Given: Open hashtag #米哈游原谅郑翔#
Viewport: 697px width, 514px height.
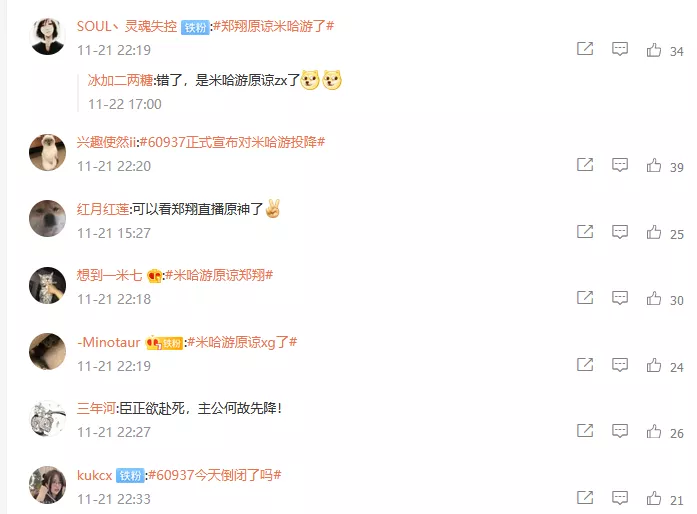Looking at the screenshot, I should coord(219,275).
